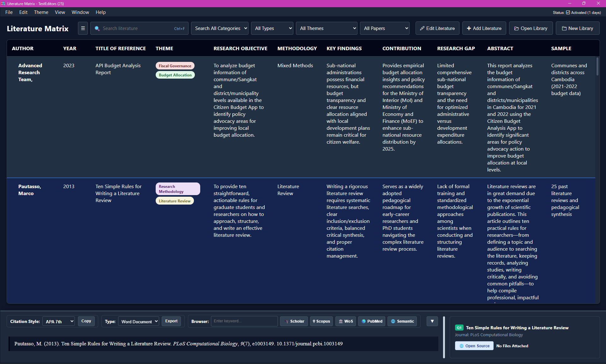Click the folder icon on New Library
This screenshot has height=364, width=606.
[564, 28]
